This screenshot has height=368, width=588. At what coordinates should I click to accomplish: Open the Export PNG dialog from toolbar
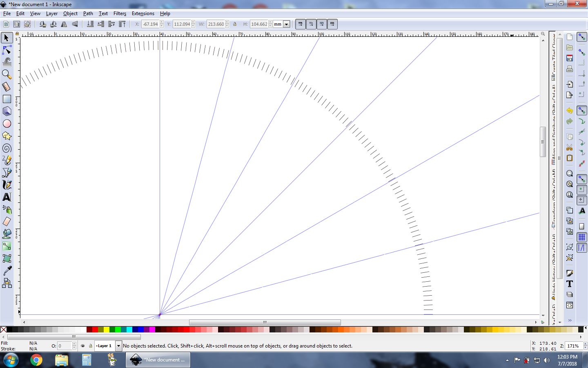pyautogui.click(x=570, y=94)
